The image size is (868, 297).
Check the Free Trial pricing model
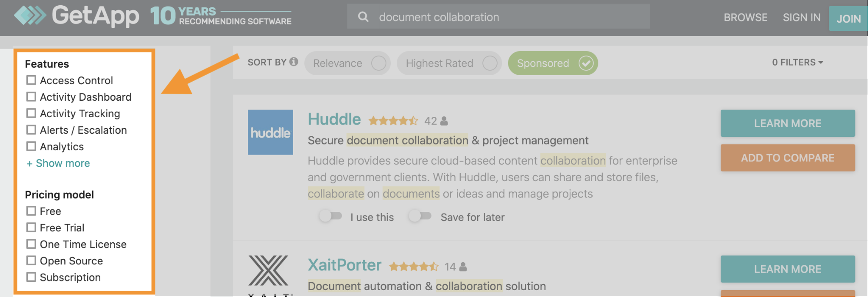tap(31, 228)
